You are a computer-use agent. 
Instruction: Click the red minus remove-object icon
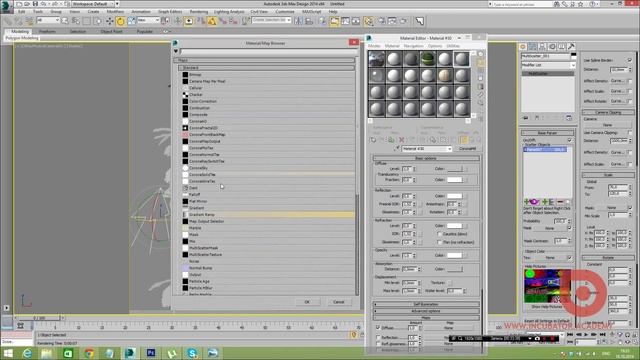pos(560,202)
